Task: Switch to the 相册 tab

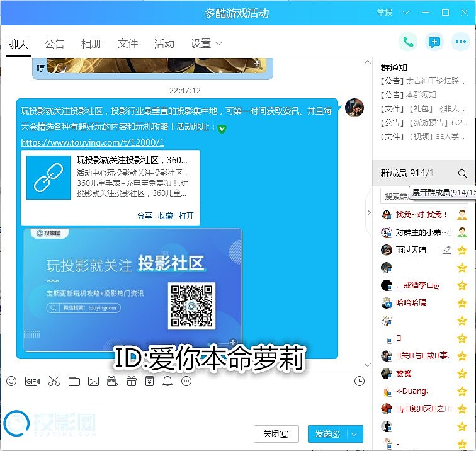Action: tap(91, 43)
